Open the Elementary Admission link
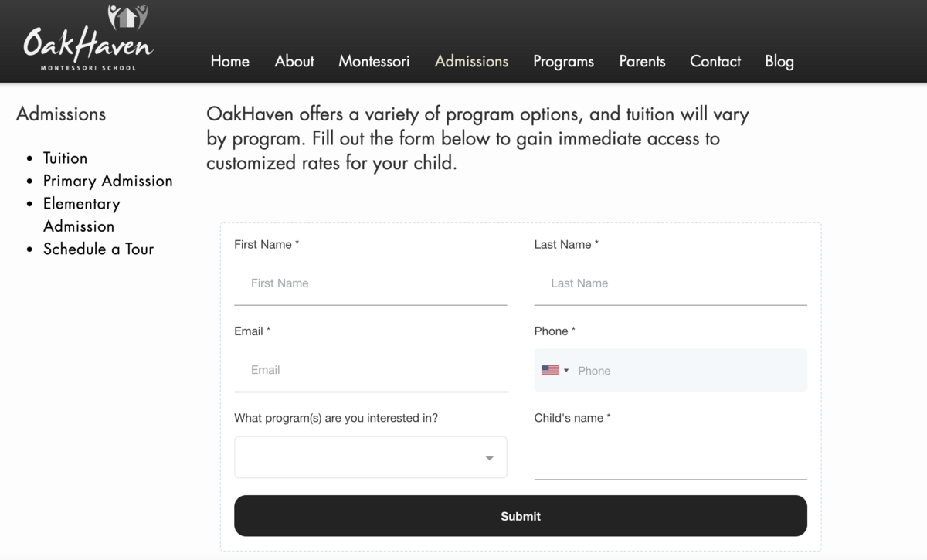 (x=81, y=215)
